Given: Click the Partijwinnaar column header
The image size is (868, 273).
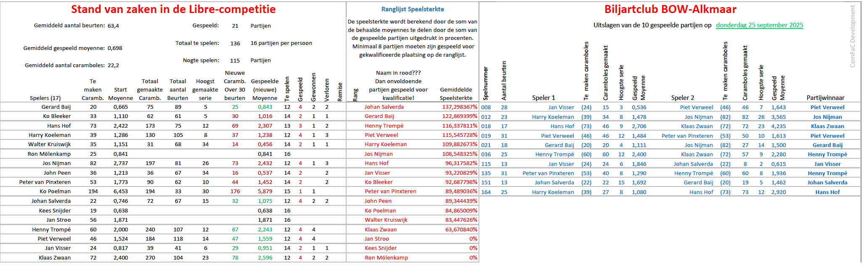Looking at the screenshot, I should click(825, 97).
